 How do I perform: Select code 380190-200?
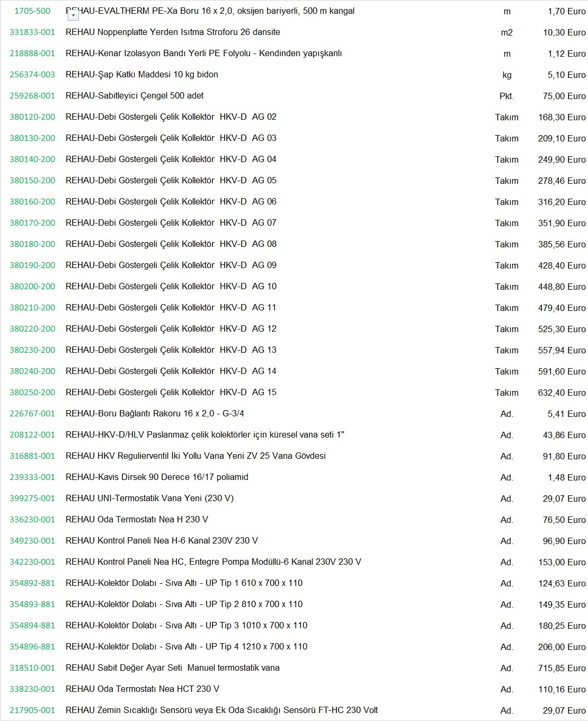click(x=32, y=265)
